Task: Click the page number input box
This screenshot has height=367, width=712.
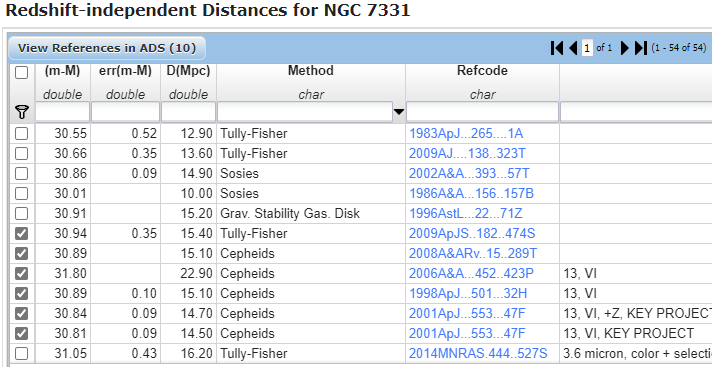Action: 587,48
